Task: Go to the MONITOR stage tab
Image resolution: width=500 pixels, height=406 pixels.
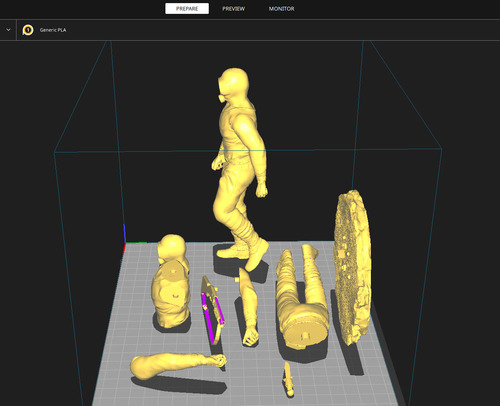Action: coord(282,9)
